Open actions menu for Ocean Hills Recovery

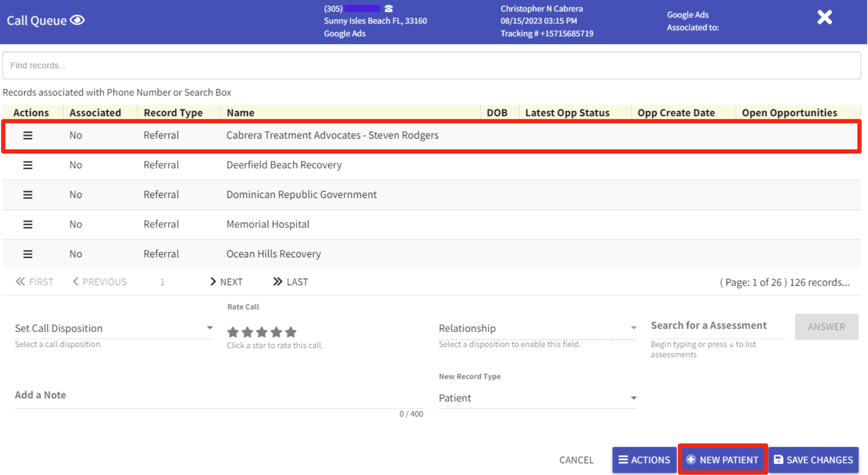coord(27,254)
